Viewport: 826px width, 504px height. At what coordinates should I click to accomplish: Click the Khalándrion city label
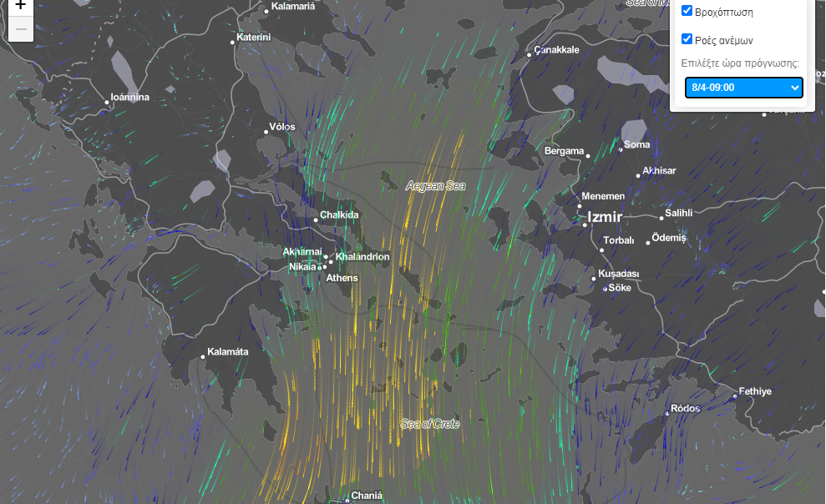(362, 257)
